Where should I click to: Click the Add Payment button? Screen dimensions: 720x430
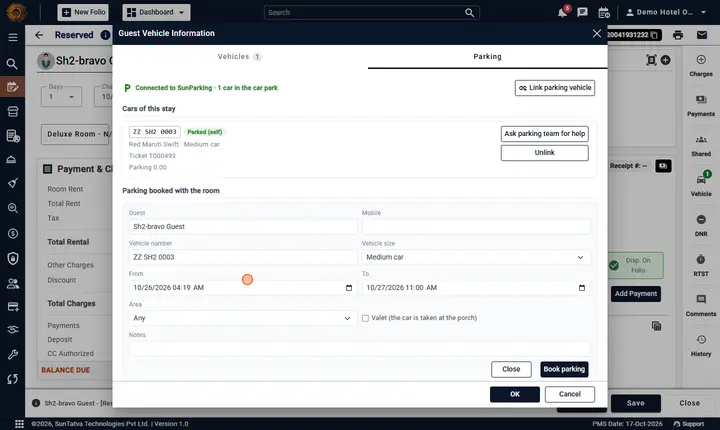click(x=636, y=294)
